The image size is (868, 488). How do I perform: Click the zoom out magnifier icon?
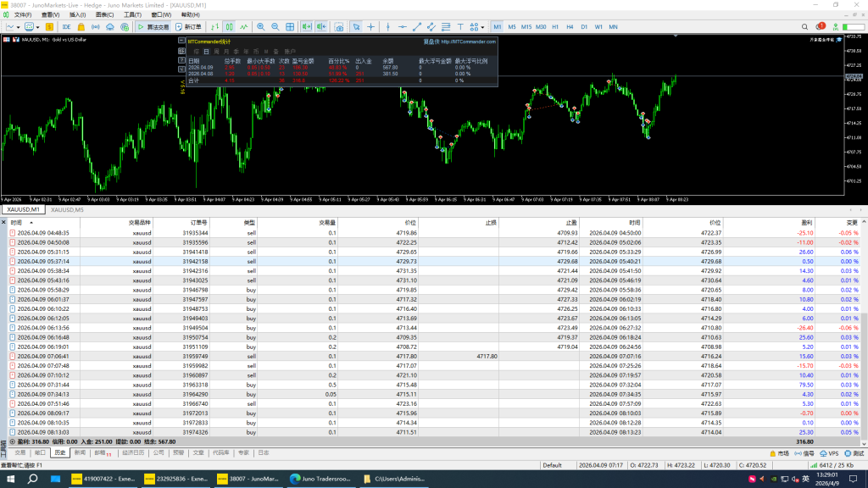(x=275, y=27)
